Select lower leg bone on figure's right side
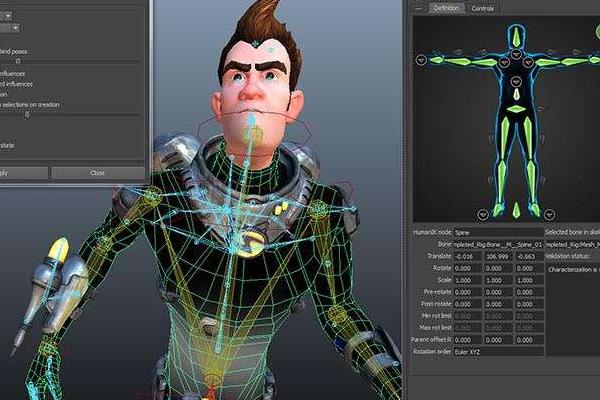600x400 pixels. pos(531,182)
